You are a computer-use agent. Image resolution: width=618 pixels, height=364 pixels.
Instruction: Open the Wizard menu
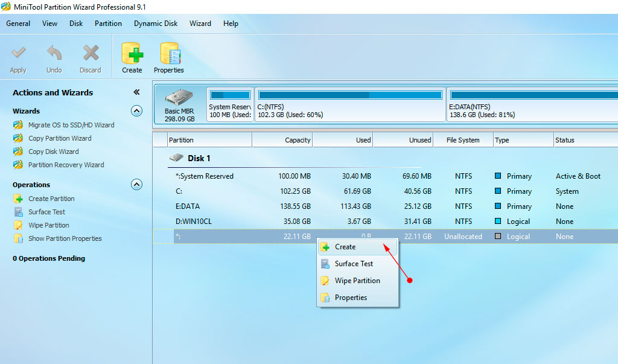pos(200,24)
